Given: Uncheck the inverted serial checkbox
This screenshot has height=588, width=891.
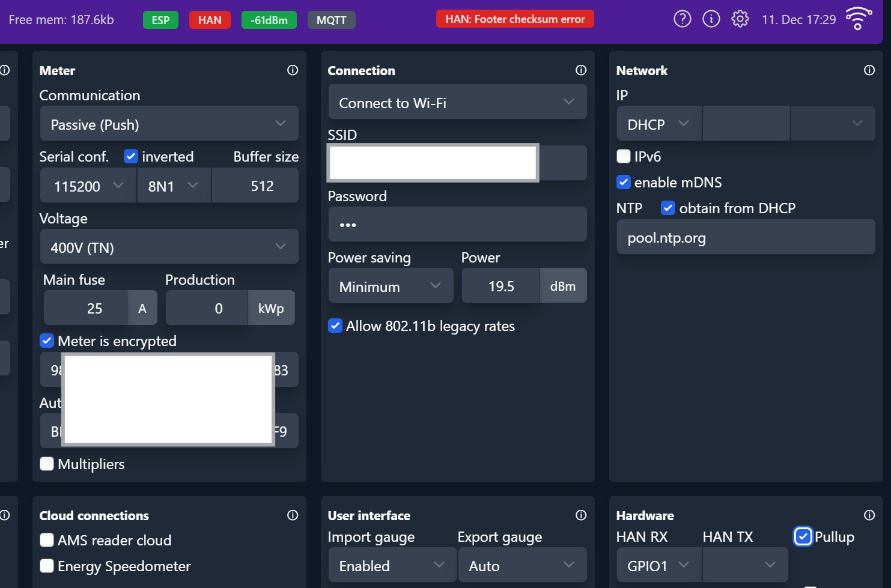Looking at the screenshot, I should (x=130, y=157).
